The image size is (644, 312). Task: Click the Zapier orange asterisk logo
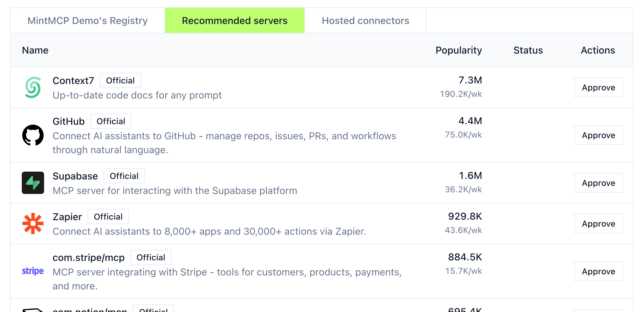point(33,224)
